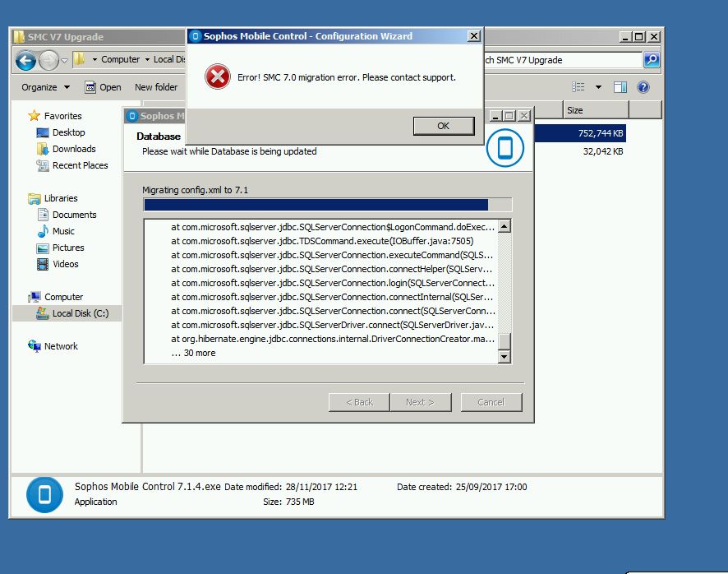Screen dimensions: 728x574
Task: Click the Forward button in Explorer window
Action: tap(48, 60)
